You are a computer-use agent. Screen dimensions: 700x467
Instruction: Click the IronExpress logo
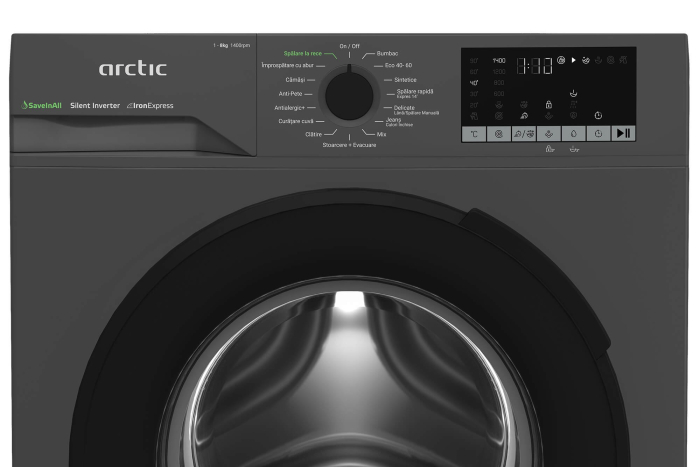(150, 106)
